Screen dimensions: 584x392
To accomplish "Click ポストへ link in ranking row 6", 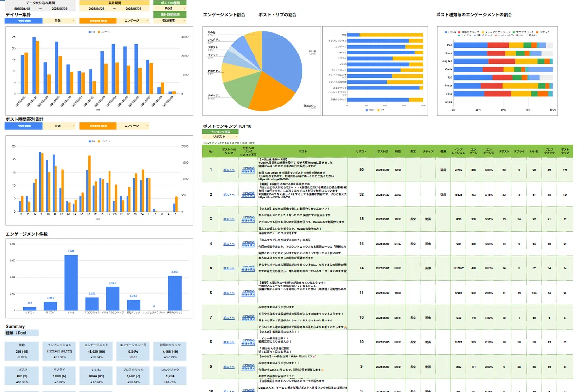I will (x=229, y=293).
